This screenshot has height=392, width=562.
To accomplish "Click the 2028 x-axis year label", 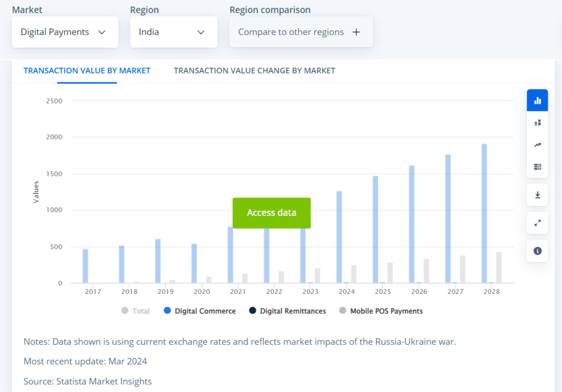I will pyautogui.click(x=491, y=292).
